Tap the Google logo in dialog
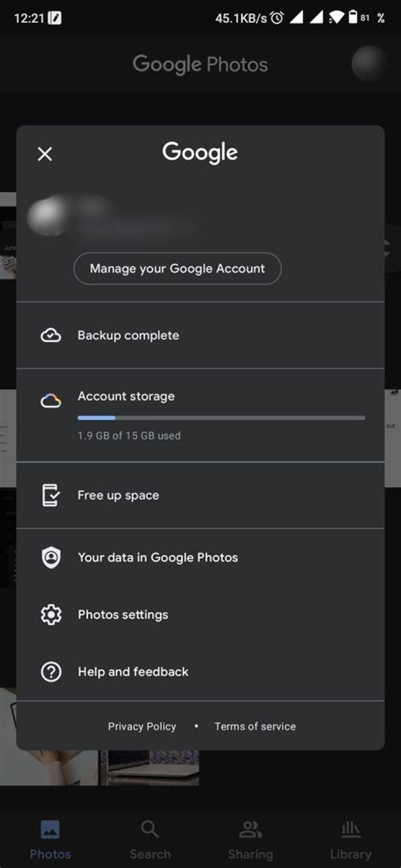 200,153
